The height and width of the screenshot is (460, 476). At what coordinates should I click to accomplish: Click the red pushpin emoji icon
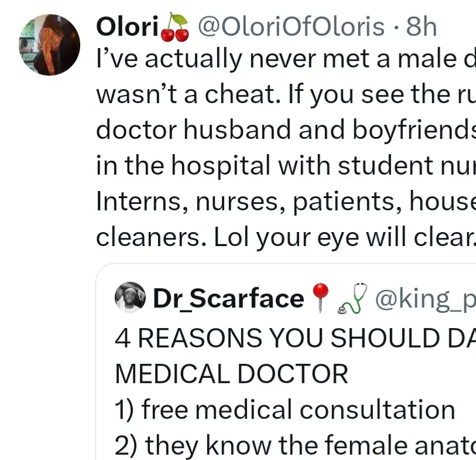pyautogui.click(x=319, y=298)
